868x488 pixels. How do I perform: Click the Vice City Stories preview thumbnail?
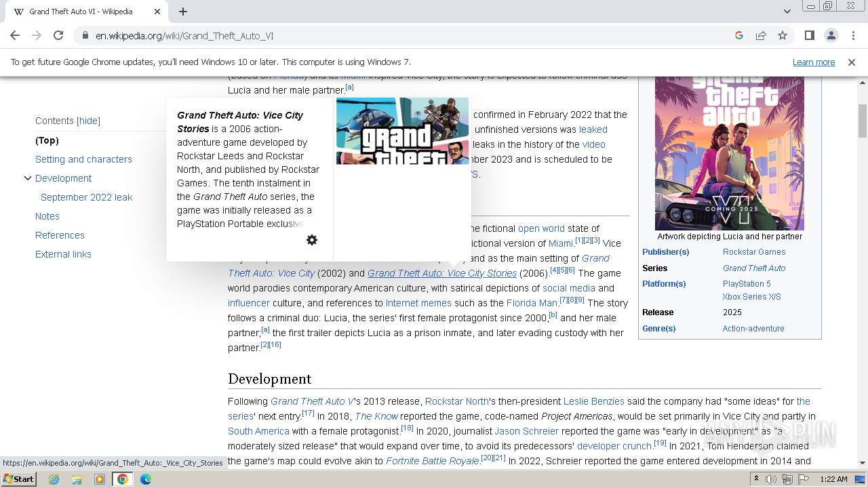(x=402, y=131)
